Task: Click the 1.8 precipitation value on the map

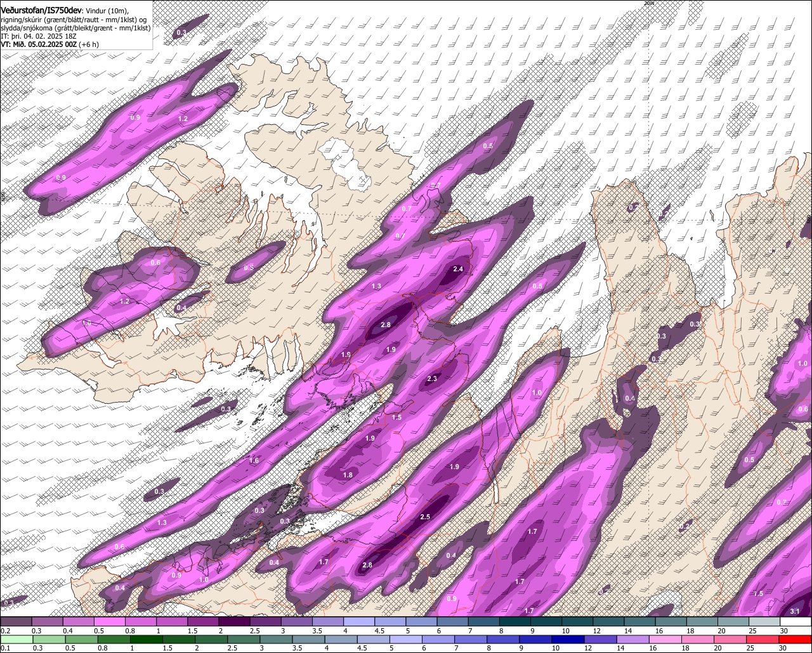Action: pyautogui.click(x=348, y=475)
